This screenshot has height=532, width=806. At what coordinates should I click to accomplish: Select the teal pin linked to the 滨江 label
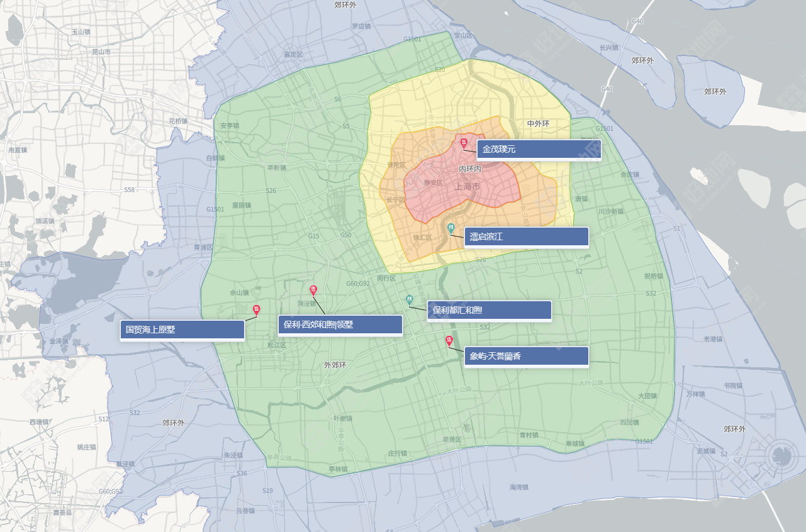click(x=451, y=228)
